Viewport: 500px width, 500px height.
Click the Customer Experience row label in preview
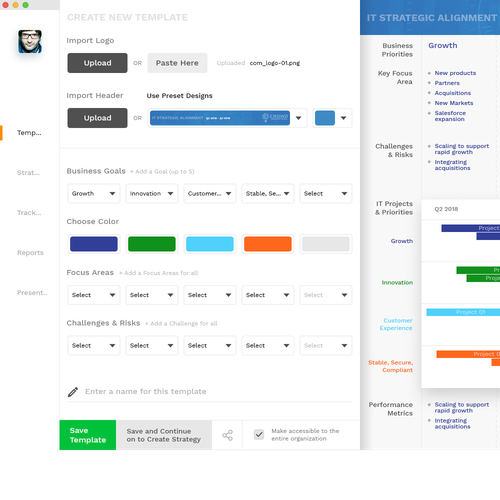(396, 324)
